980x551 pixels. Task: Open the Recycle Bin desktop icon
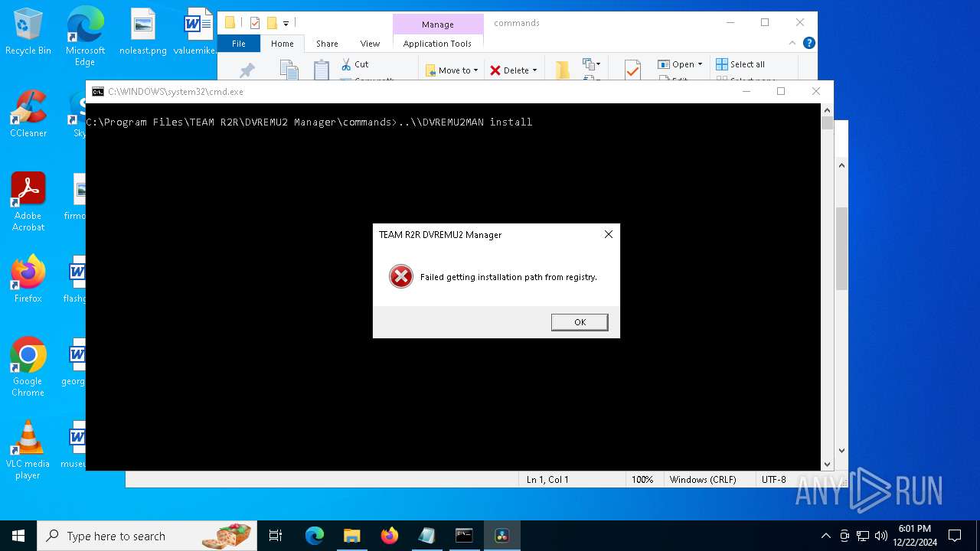coord(28,32)
